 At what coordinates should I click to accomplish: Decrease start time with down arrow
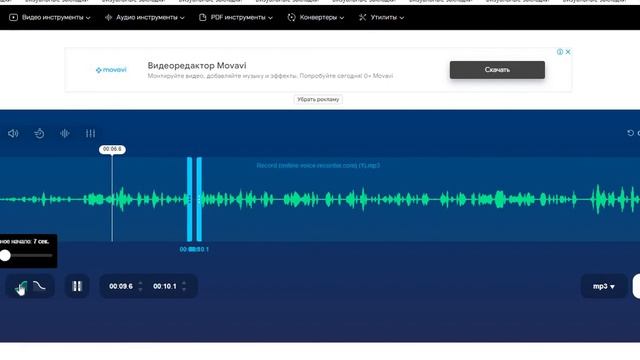pos(140,289)
